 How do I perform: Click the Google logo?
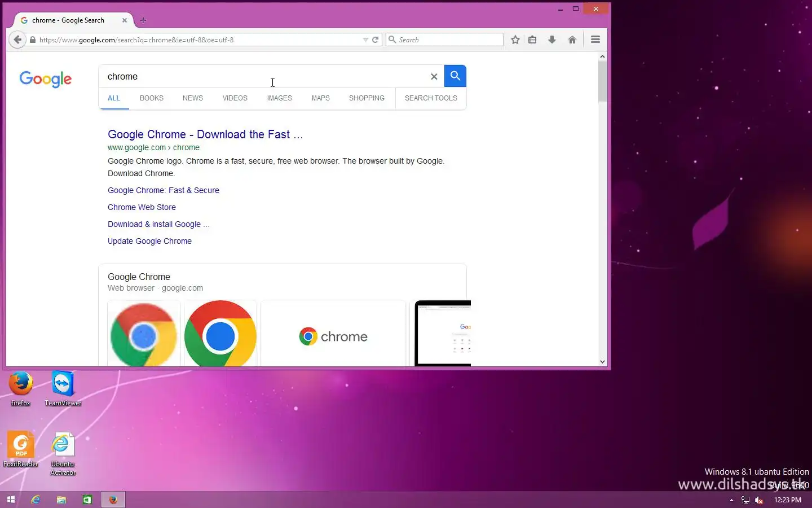click(46, 79)
